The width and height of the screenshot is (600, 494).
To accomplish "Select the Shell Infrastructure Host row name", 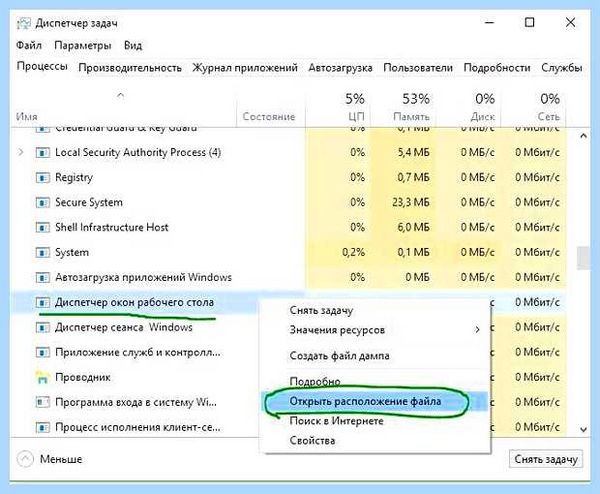I will coord(112,227).
